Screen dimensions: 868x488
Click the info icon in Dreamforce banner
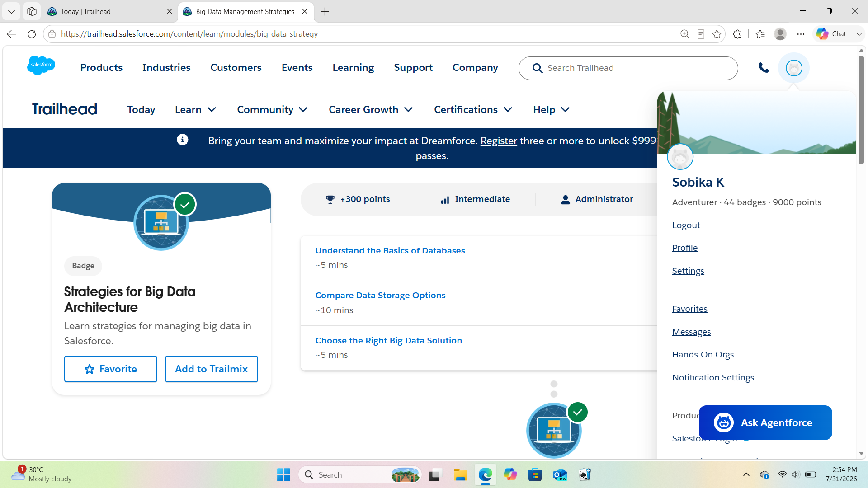tap(182, 140)
